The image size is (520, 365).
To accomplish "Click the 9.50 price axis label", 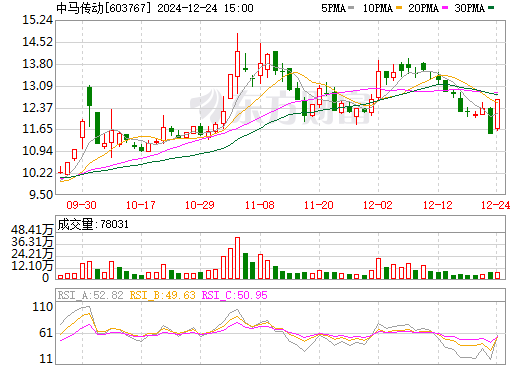I will click(x=41, y=195).
